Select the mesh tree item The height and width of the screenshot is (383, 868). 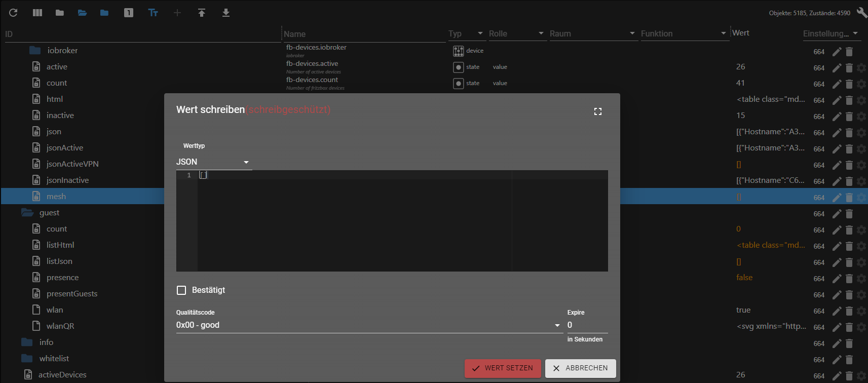click(x=56, y=197)
